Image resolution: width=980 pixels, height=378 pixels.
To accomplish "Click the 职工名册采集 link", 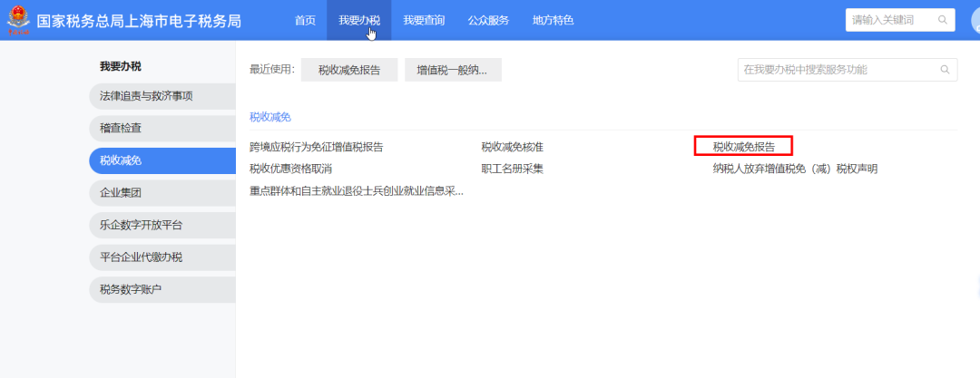I will point(512,169).
